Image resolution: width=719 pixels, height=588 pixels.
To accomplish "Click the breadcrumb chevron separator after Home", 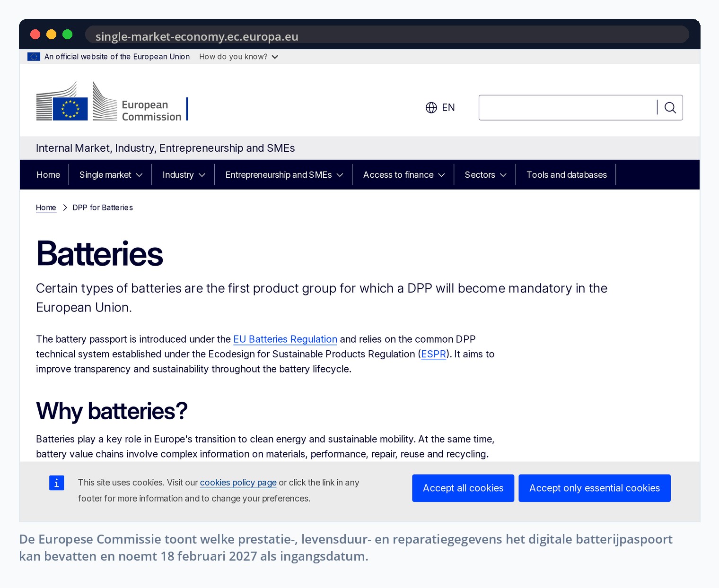I will (65, 208).
